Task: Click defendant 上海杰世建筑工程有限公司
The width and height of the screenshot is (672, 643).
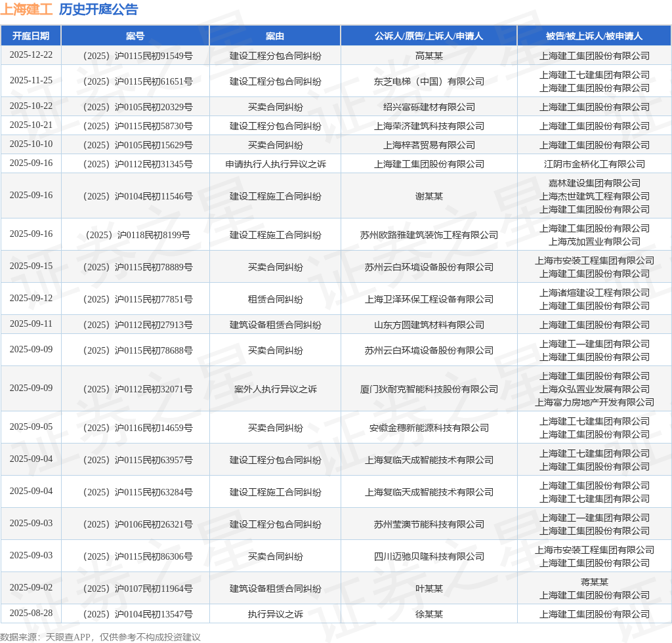Action: tap(595, 196)
